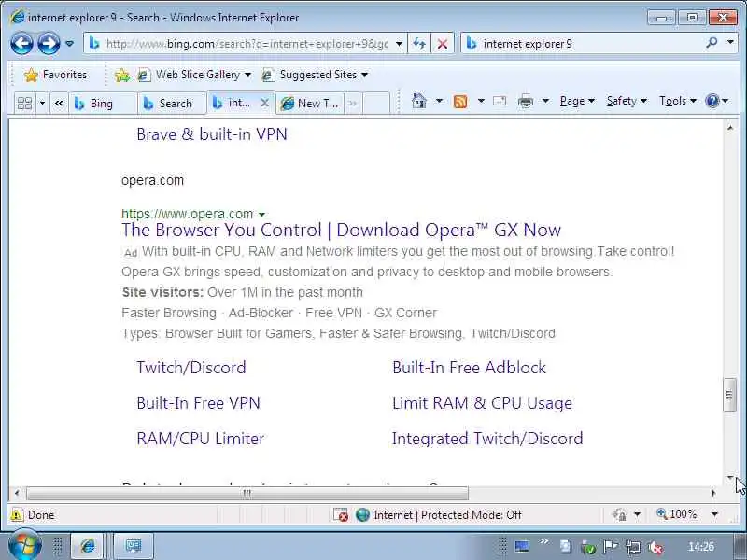Open the Page menu
The image size is (747, 560).
(x=577, y=101)
